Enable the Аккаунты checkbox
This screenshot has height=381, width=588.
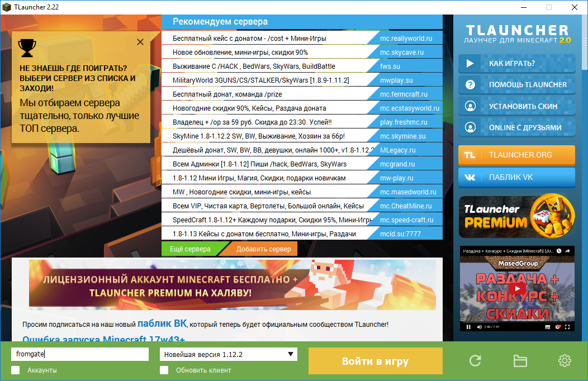point(16,370)
